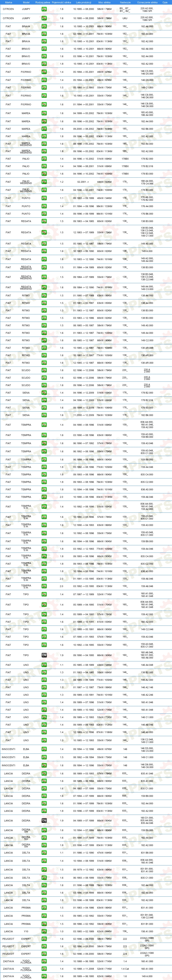Click the fuel icon in the Fiat Marea 182 B6.000 row
This screenshot has height=980, width=172.
click(x=44, y=129)
